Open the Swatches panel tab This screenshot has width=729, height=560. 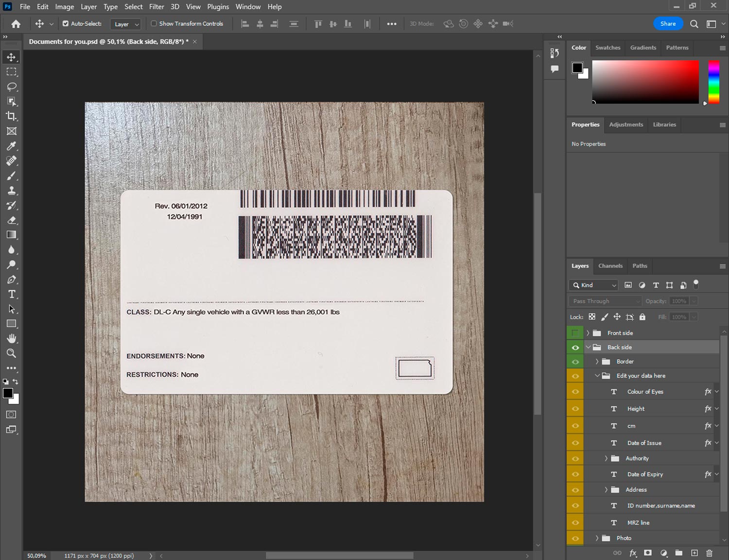tap(607, 48)
